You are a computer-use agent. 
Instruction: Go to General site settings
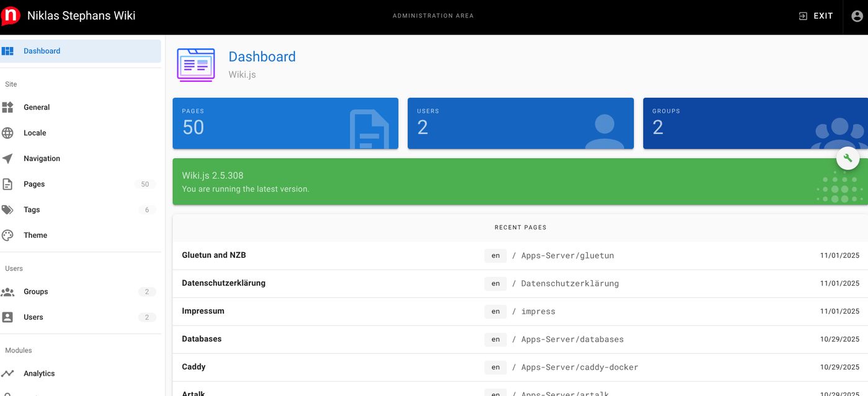pos(37,107)
